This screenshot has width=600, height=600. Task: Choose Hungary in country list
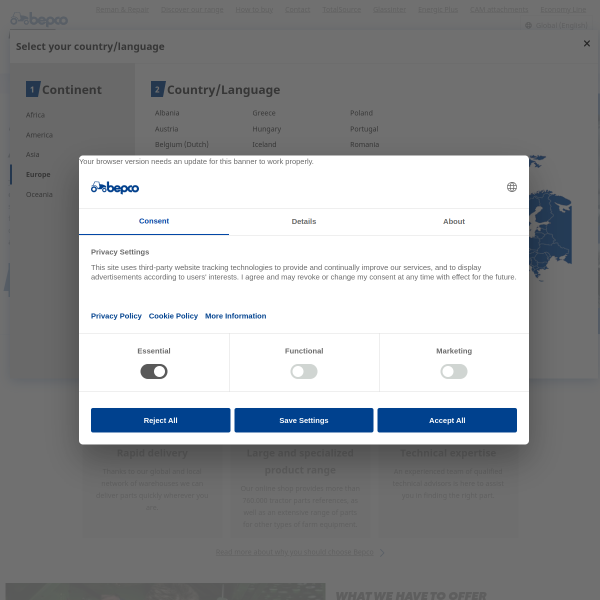(266, 129)
